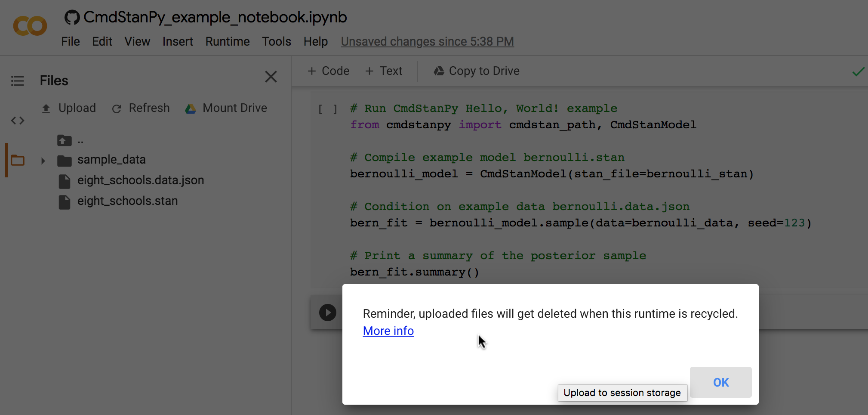
Task: Close the Files panel
Action: coord(271,77)
